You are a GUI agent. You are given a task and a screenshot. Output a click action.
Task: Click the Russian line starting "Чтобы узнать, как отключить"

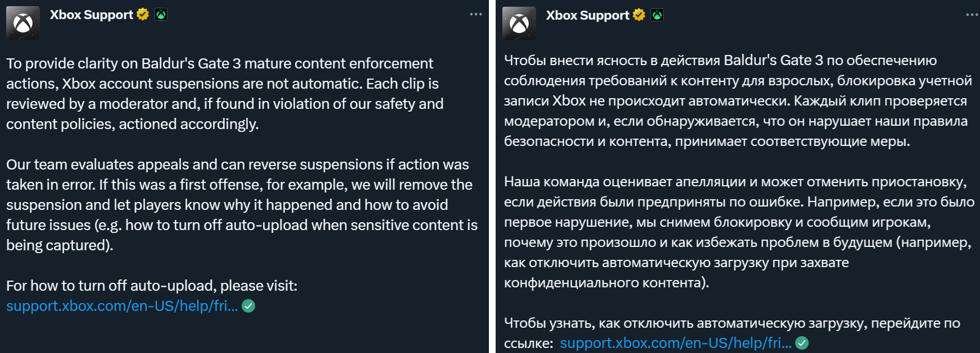[x=732, y=323]
